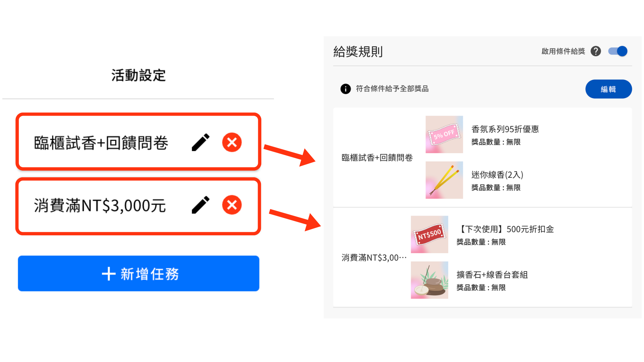This screenshot has width=644, height=362.
Task: Edit the 臨櫃試香+回饋問卷 task with pencil icon
Action: 201,142
